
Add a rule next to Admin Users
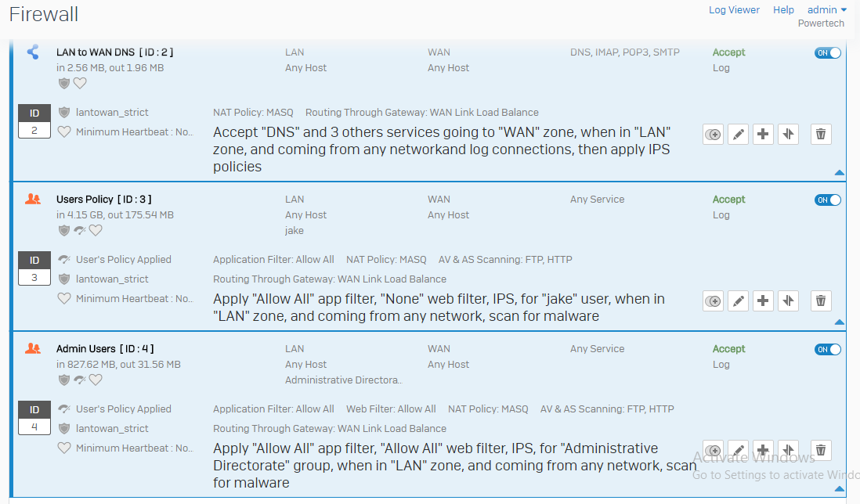(x=763, y=450)
